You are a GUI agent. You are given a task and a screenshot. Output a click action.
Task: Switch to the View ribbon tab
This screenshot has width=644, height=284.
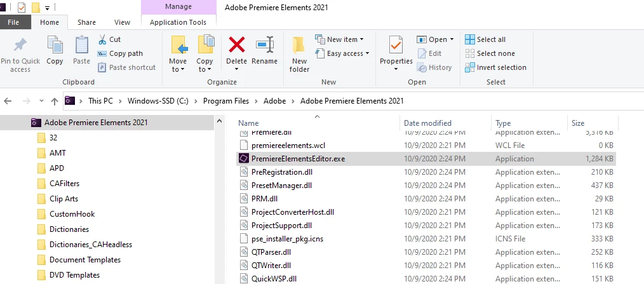click(x=122, y=23)
